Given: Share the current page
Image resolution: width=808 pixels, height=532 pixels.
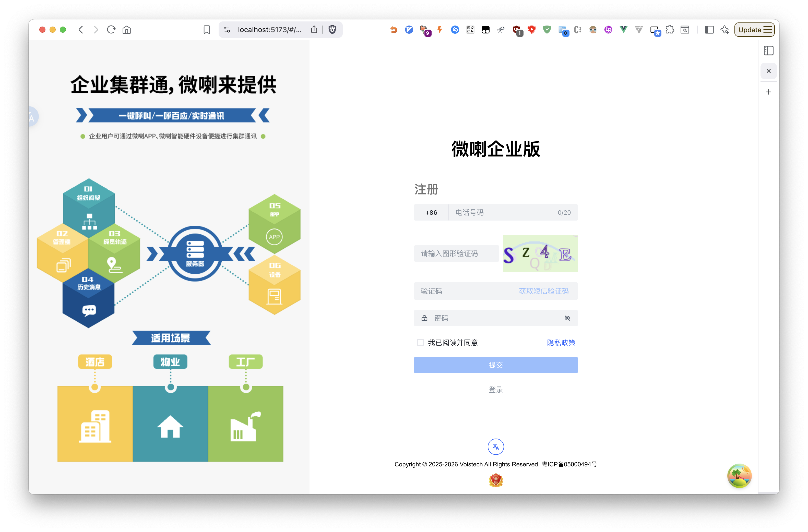Looking at the screenshot, I should pyautogui.click(x=314, y=30).
